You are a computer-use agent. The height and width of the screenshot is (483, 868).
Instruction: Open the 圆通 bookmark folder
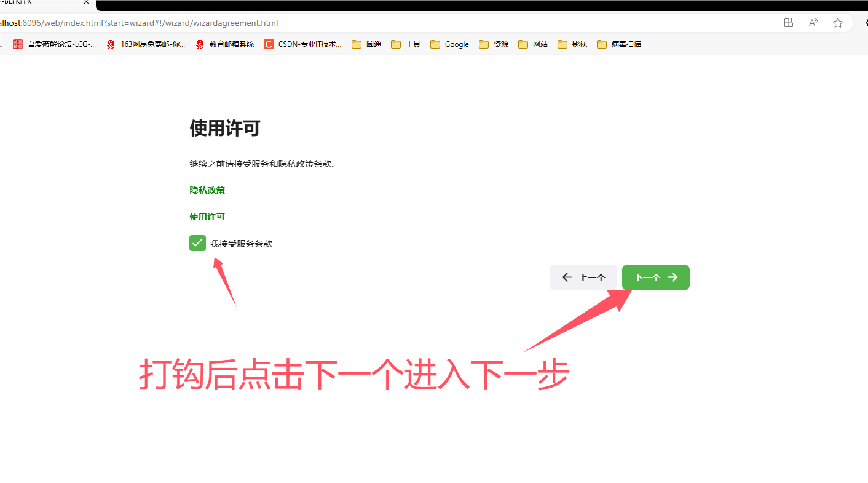(x=367, y=44)
